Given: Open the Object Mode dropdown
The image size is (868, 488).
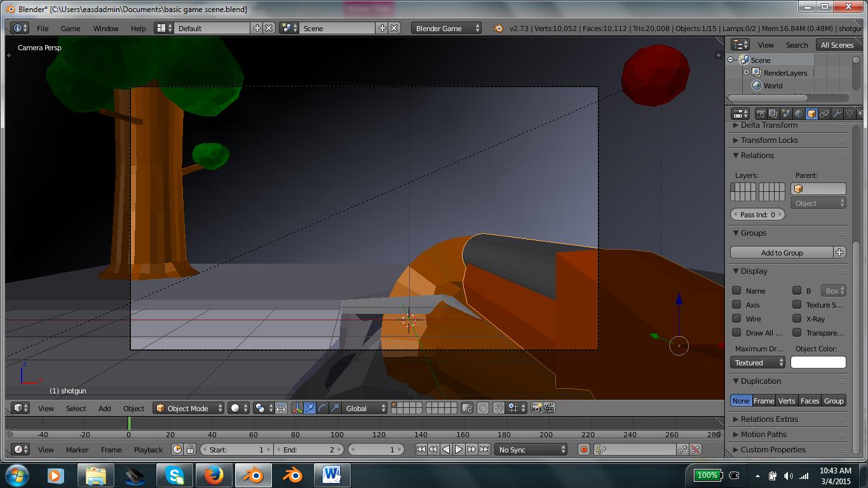Looking at the screenshot, I should 189,408.
